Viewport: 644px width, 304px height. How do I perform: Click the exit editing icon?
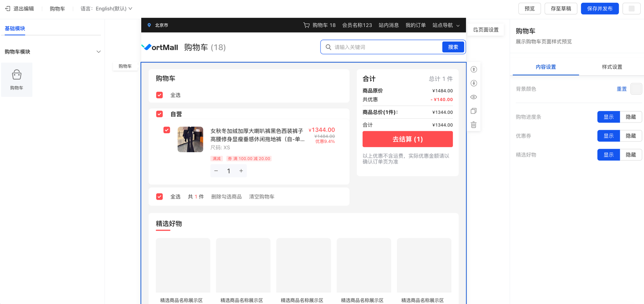coord(8,8)
